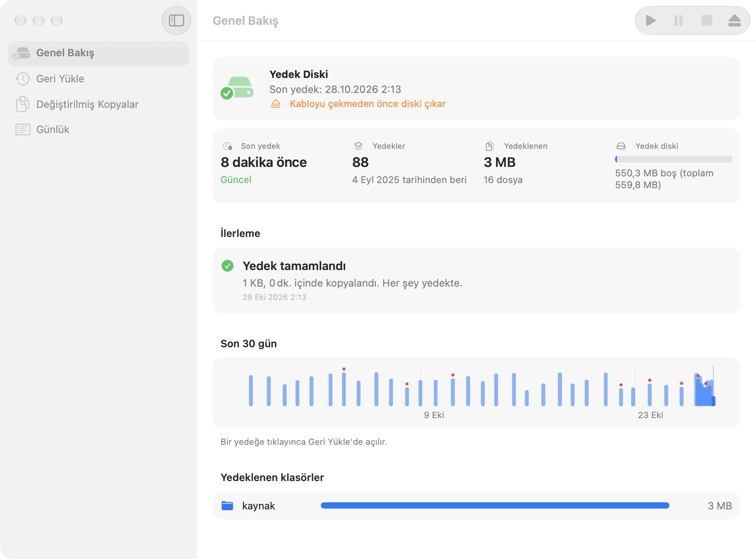Click the "9 Eki" chart label

(434, 415)
